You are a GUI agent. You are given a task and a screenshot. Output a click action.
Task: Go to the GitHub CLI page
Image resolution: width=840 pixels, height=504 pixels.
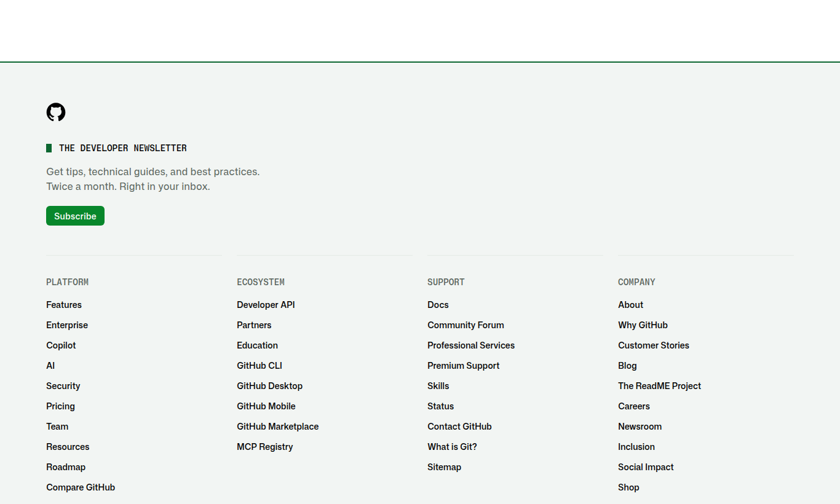(x=260, y=366)
